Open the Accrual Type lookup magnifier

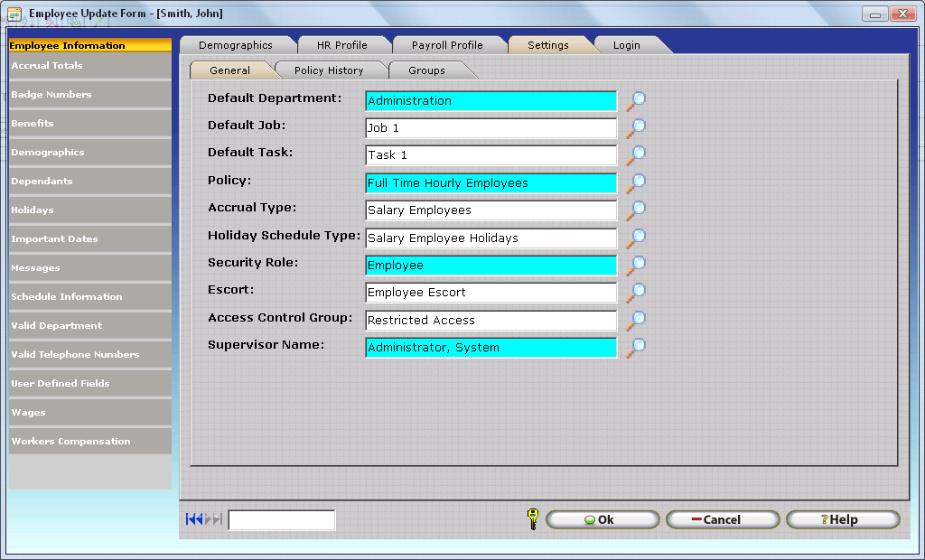click(x=636, y=210)
